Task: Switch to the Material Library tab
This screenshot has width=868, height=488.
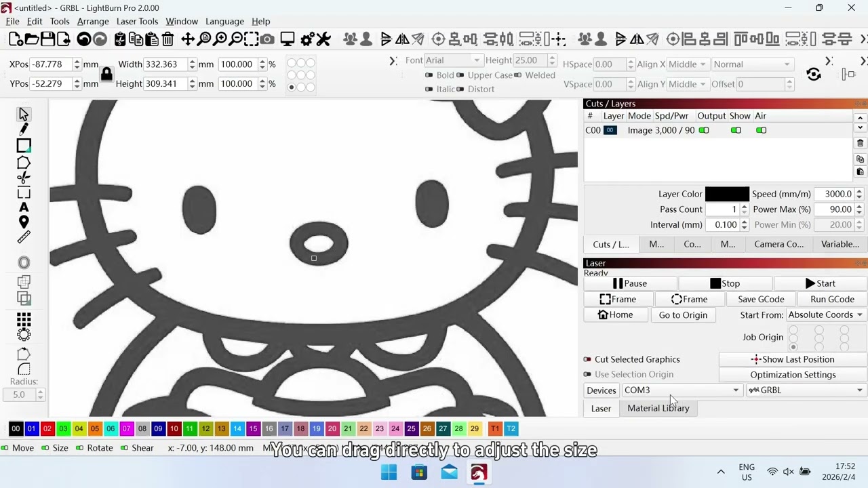Action: tap(658, 408)
